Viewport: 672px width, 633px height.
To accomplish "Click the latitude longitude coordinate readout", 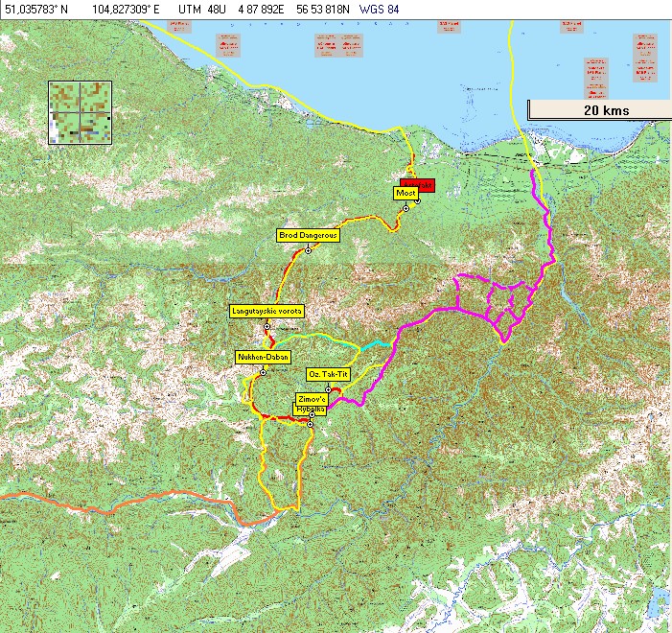I will (x=84, y=7).
